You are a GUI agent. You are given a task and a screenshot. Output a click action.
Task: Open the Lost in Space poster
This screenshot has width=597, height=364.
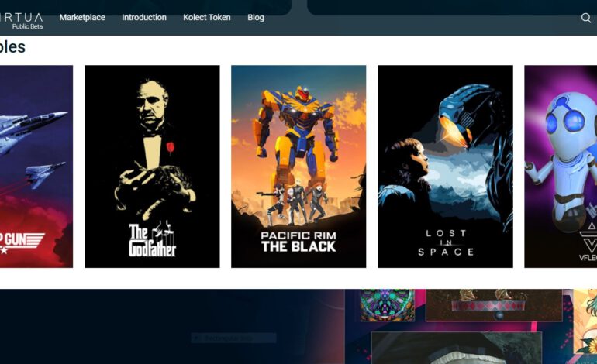(446, 167)
